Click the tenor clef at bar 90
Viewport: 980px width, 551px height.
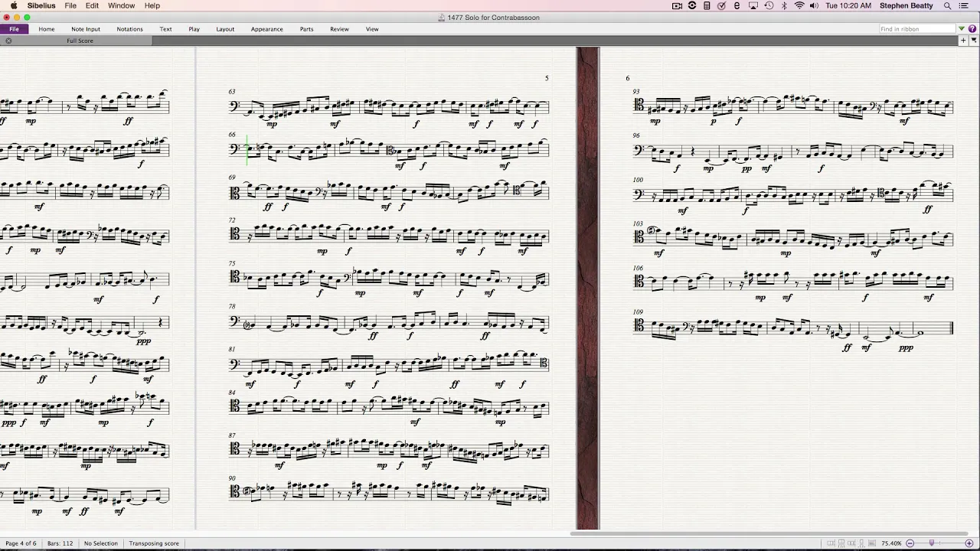(x=234, y=494)
